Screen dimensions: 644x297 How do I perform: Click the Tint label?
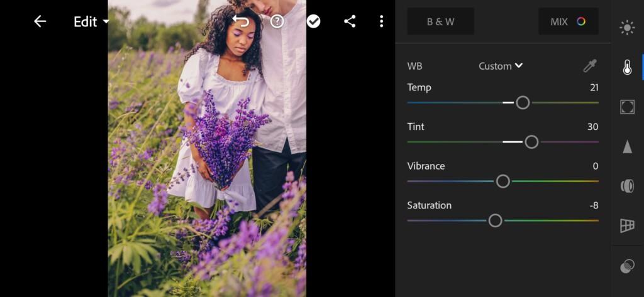pyautogui.click(x=416, y=127)
